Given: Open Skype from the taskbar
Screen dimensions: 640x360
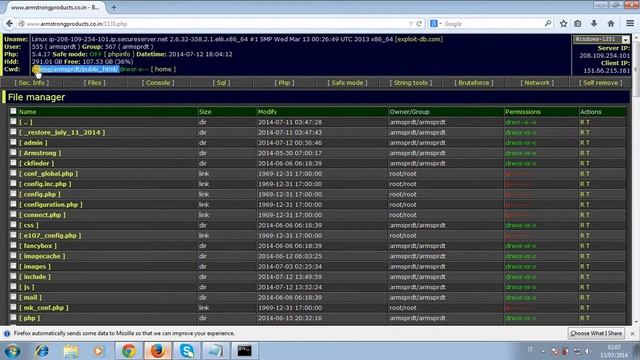Looking at the screenshot, I should [187, 351].
